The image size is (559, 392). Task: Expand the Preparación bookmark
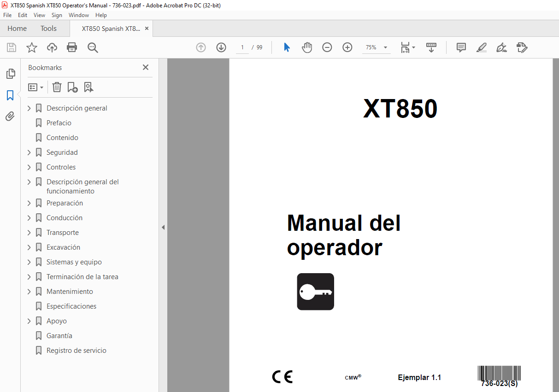(29, 203)
